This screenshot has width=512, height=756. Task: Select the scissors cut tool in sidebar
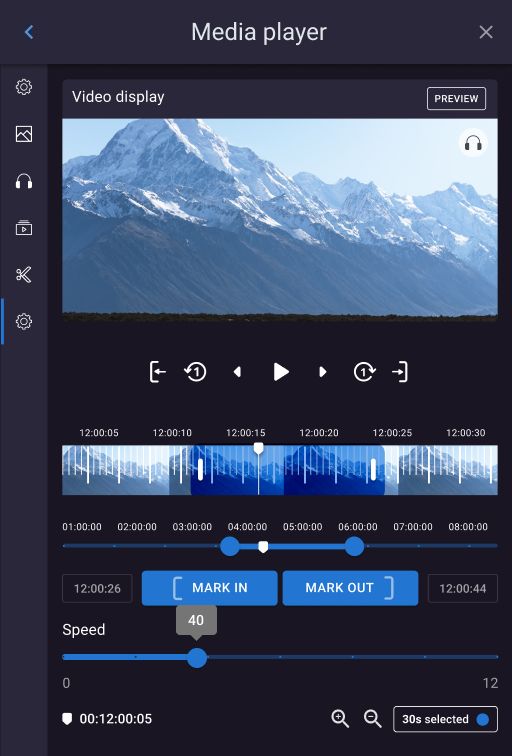tap(24, 275)
